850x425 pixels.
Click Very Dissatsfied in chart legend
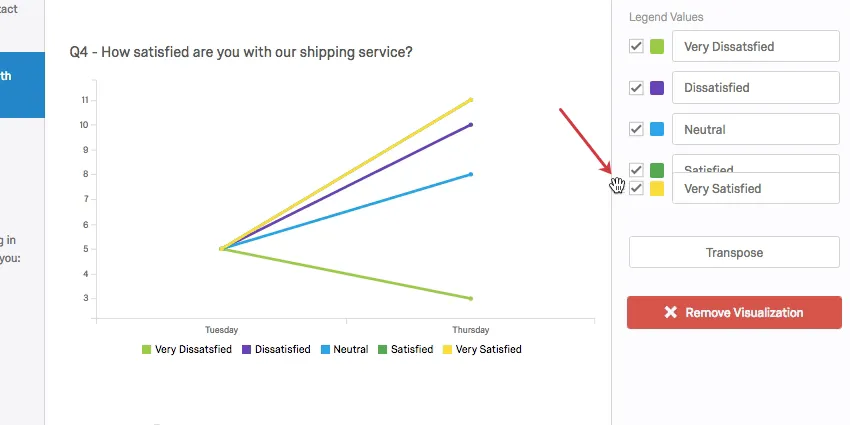point(187,350)
